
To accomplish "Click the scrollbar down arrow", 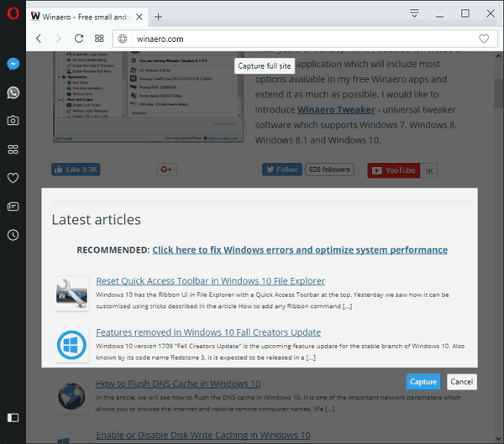I will 498,438.
